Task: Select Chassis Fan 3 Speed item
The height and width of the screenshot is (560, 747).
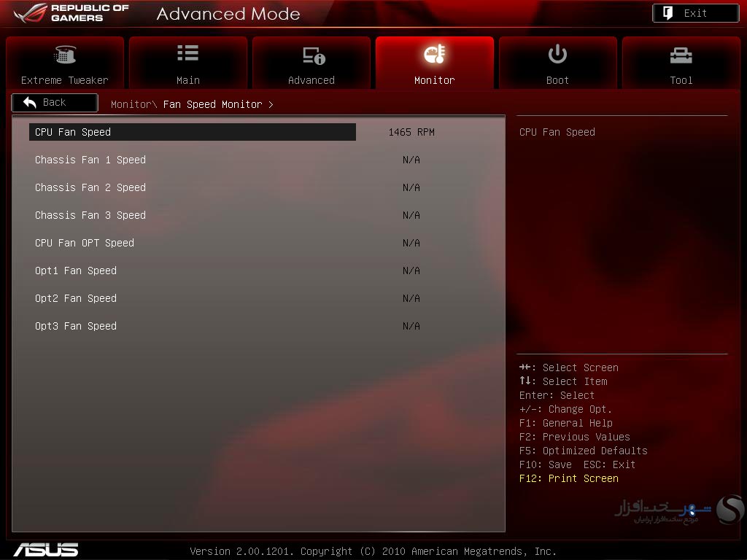Action: (90, 215)
